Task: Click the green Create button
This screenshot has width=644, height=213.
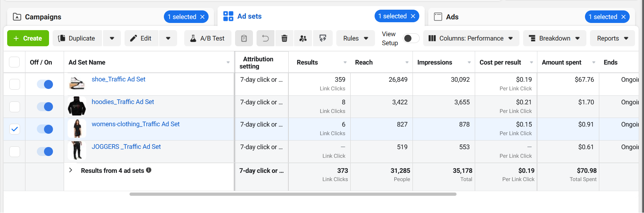Action: coord(28,38)
